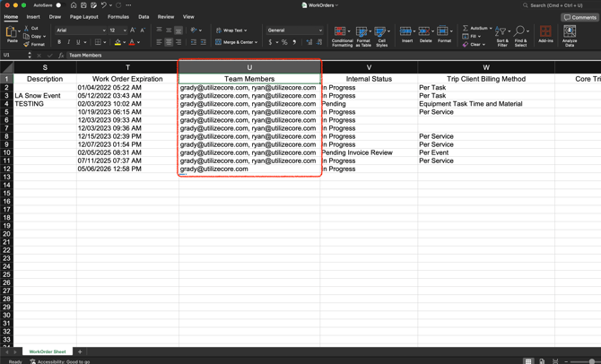This screenshot has height=364, width=601.
Task: Toggle Wrap Text
Action: point(231,30)
